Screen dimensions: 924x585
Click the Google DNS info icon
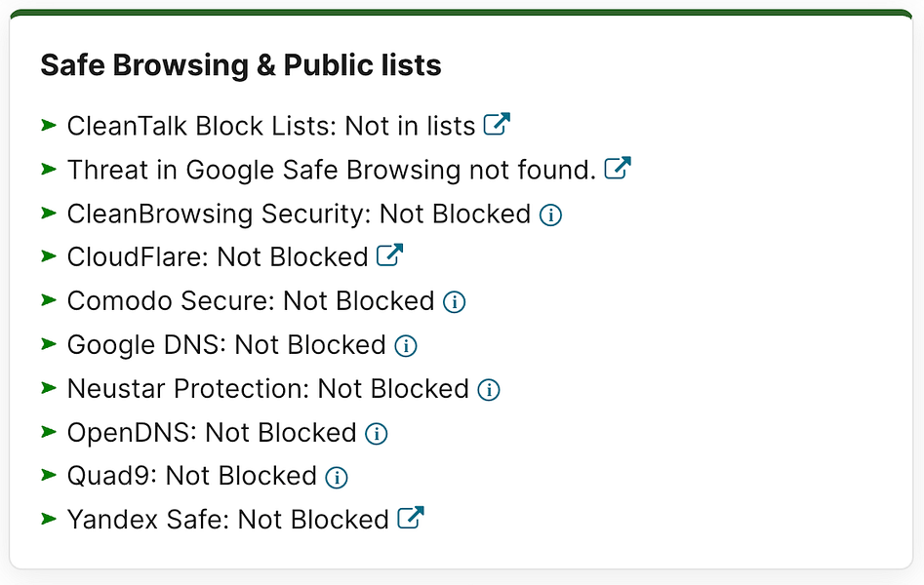tap(406, 346)
